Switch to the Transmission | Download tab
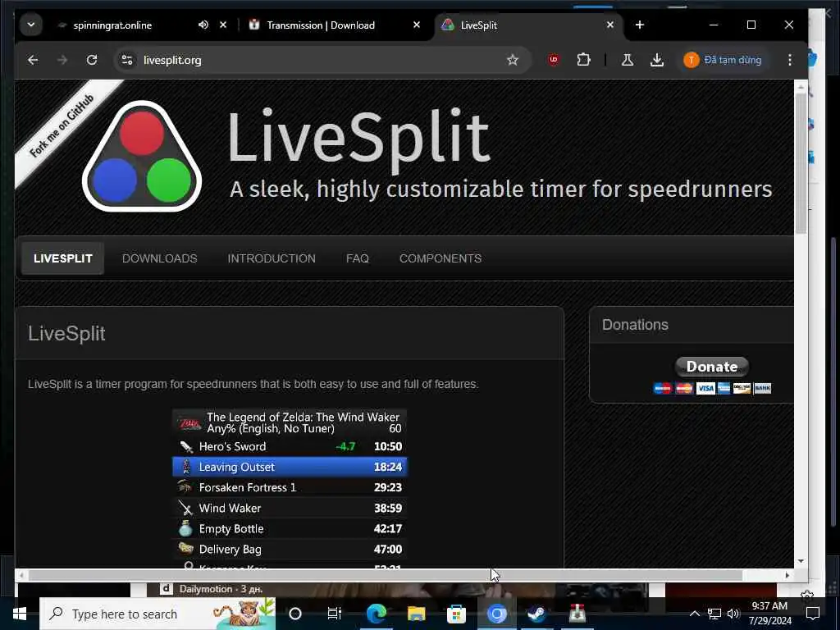Image resolution: width=840 pixels, height=630 pixels. point(321,25)
